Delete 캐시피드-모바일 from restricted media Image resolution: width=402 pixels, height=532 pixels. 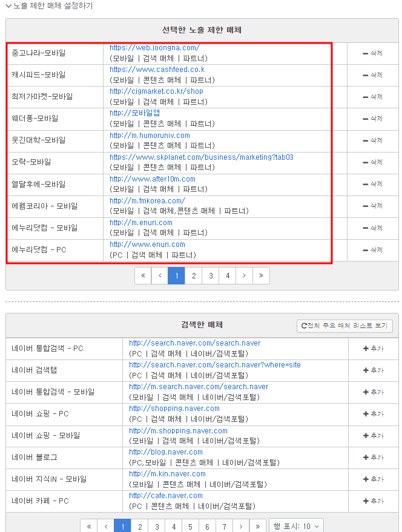372,75
